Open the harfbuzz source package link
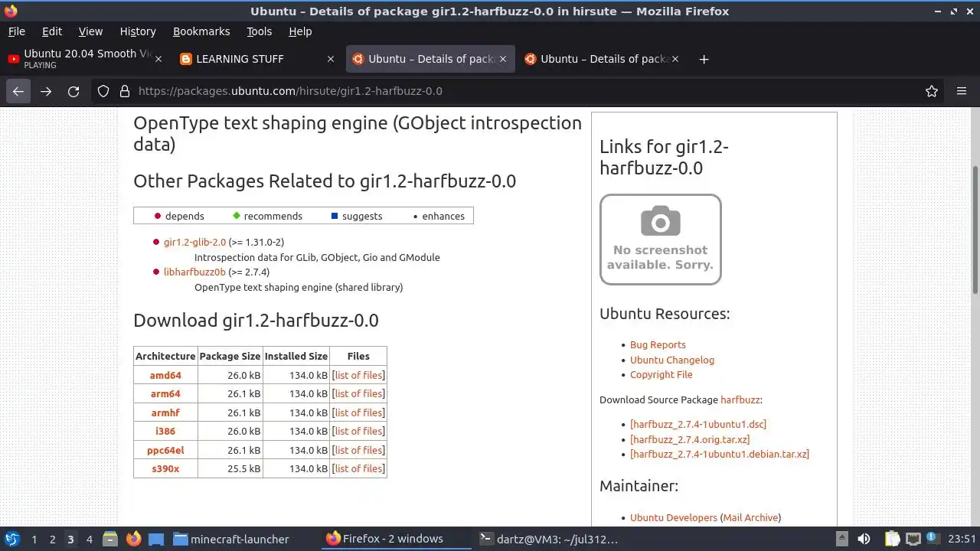980x551 pixels. pos(740,399)
